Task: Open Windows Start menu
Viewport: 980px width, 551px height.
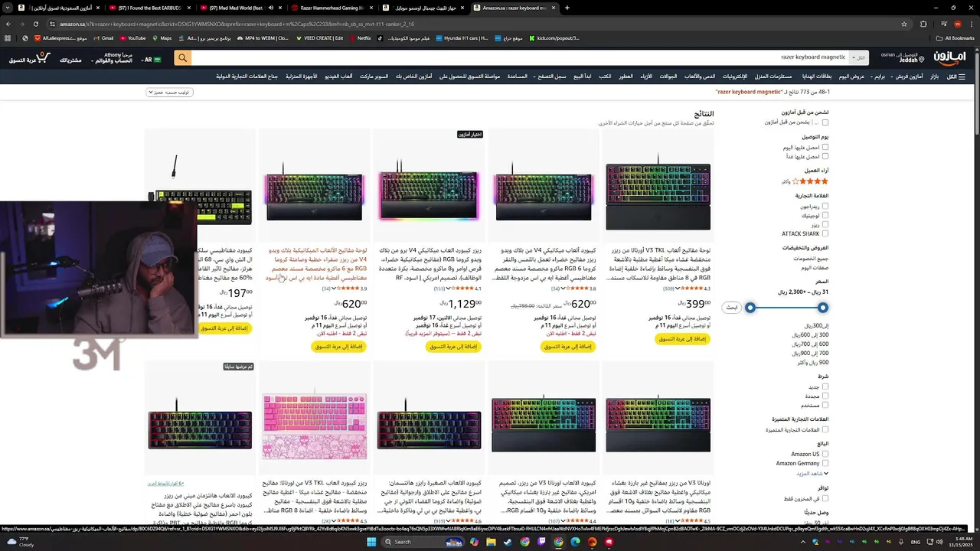Action: pyautogui.click(x=373, y=542)
